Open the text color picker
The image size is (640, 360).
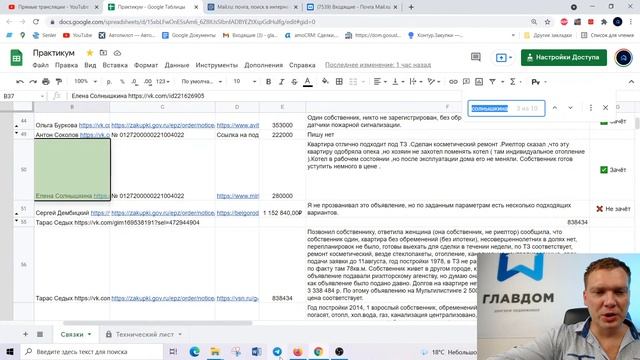pyautogui.click(x=308, y=82)
